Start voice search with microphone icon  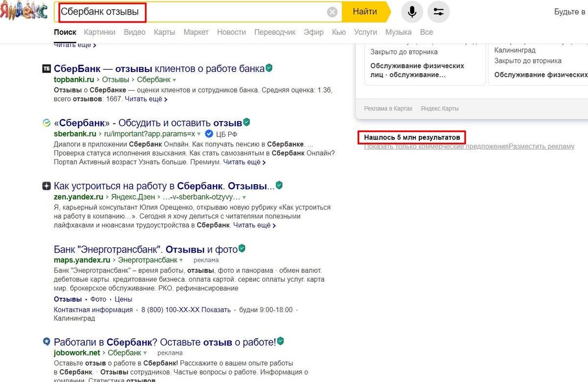(412, 12)
